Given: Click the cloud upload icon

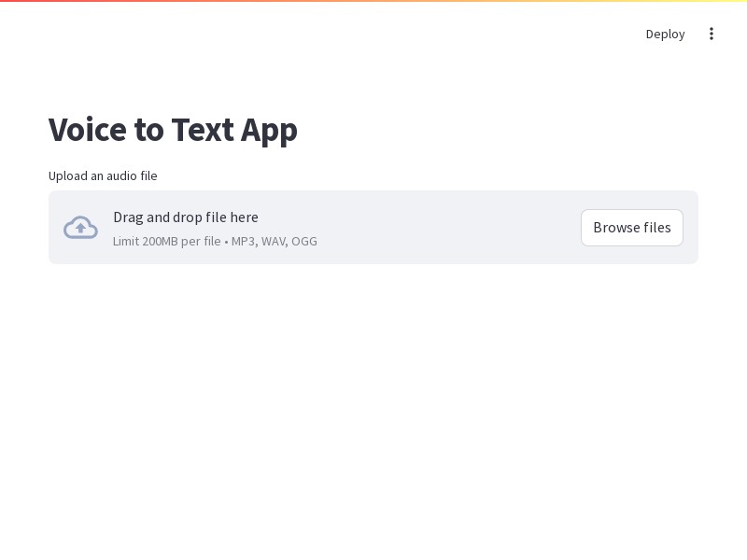Looking at the screenshot, I should [80, 227].
